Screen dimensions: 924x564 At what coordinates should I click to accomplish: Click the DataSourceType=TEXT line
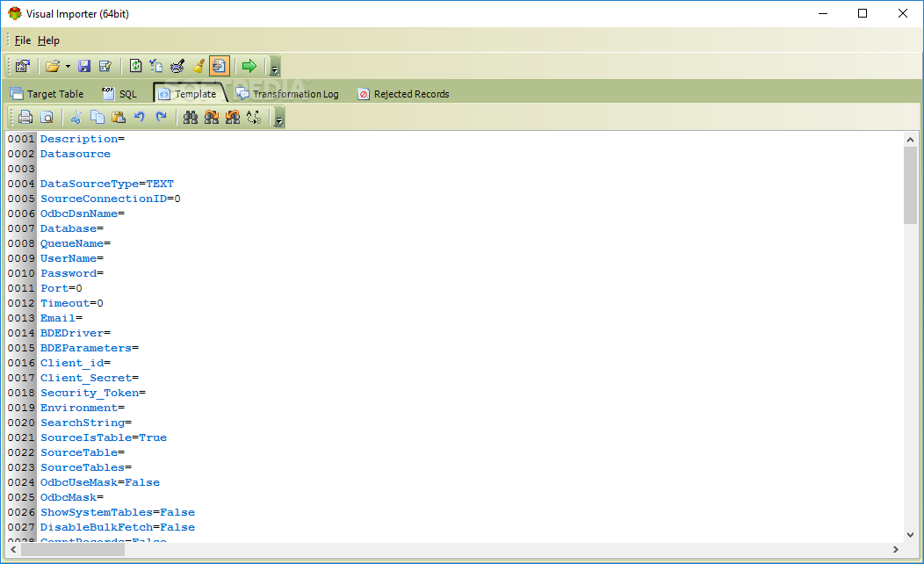pyautogui.click(x=106, y=184)
